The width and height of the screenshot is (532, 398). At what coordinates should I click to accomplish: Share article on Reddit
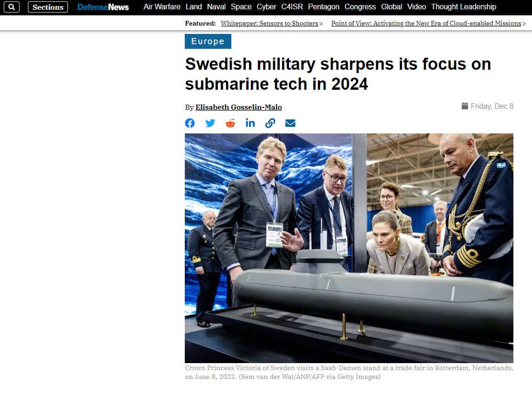pos(230,123)
